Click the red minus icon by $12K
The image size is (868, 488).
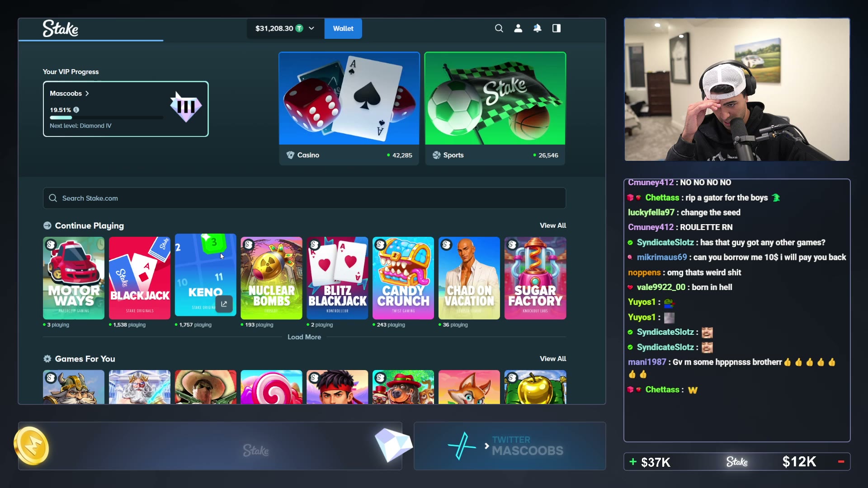841,462
